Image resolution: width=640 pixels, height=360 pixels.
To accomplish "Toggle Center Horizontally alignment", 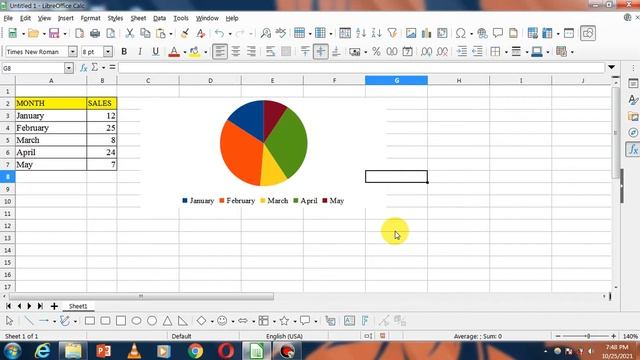I will 236,51.
